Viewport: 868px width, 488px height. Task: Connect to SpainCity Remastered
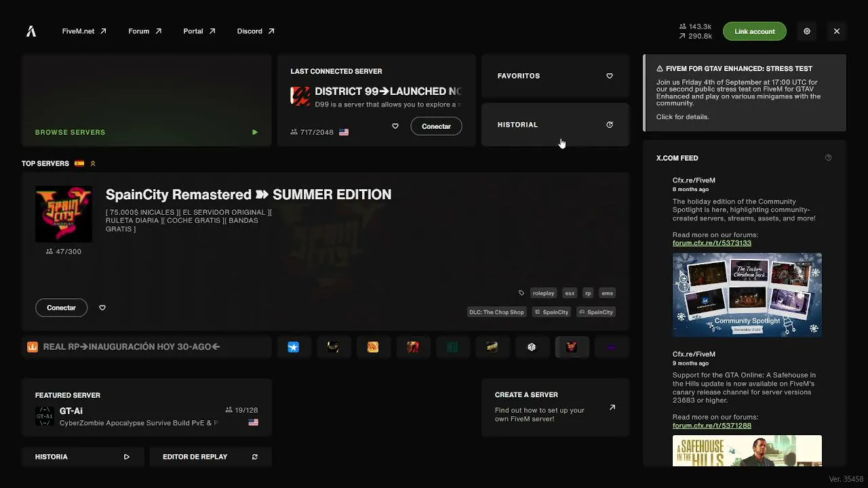[x=61, y=308]
